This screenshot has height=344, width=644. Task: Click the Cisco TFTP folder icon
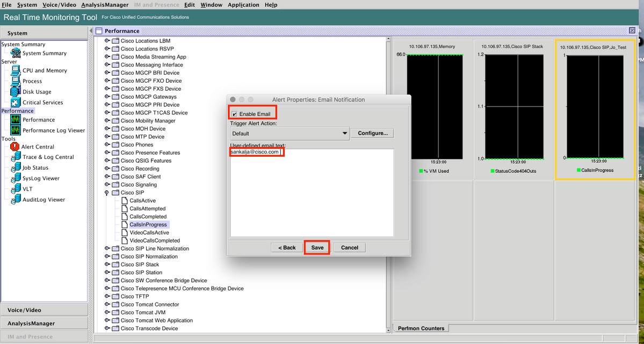[x=115, y=296]
